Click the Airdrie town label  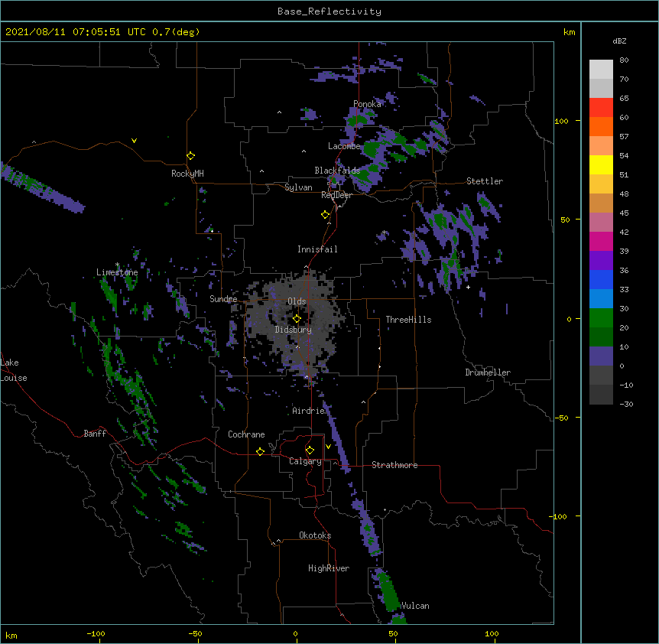pyautogui.click(x=309, y=411)
